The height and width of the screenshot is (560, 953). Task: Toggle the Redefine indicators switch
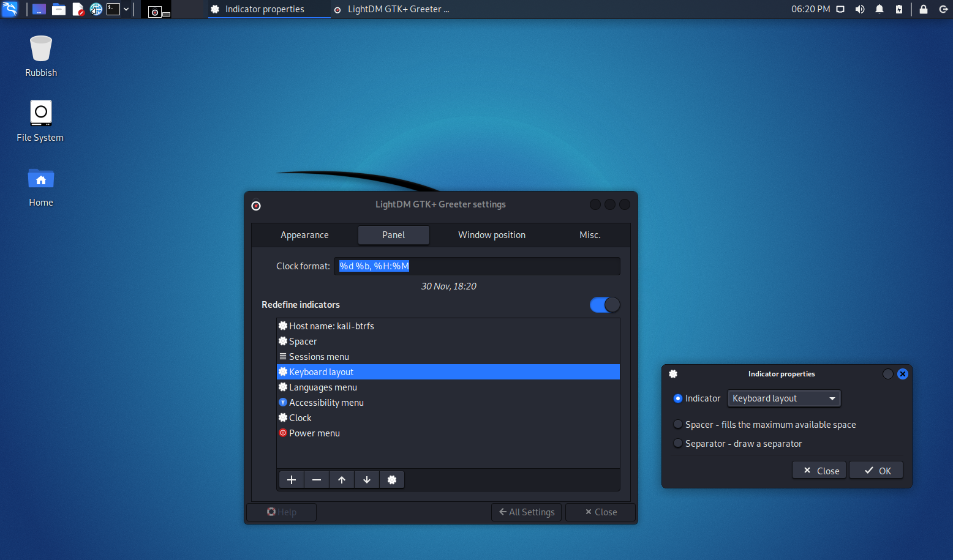point(605,305)
